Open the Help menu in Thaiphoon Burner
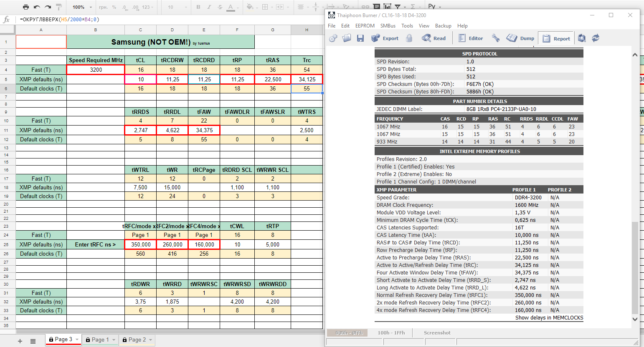The image size is (644, 347). pyautogui.click(x=462, y=26)
